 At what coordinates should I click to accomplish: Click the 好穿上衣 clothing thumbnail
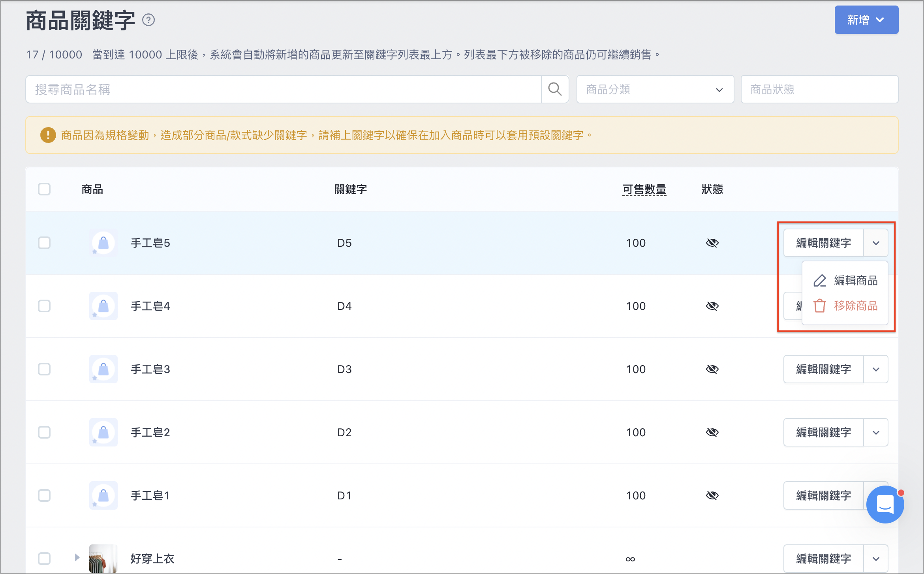[x=103, y=559]
